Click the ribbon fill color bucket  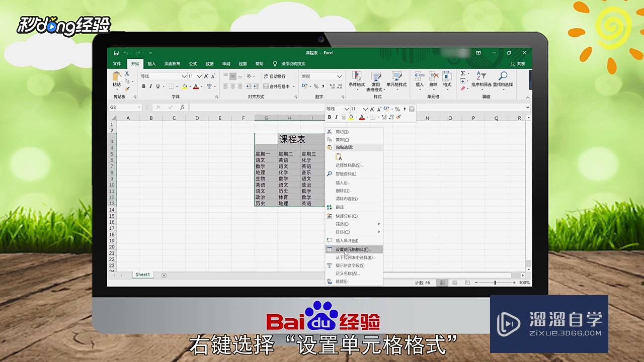coord(184,86)
